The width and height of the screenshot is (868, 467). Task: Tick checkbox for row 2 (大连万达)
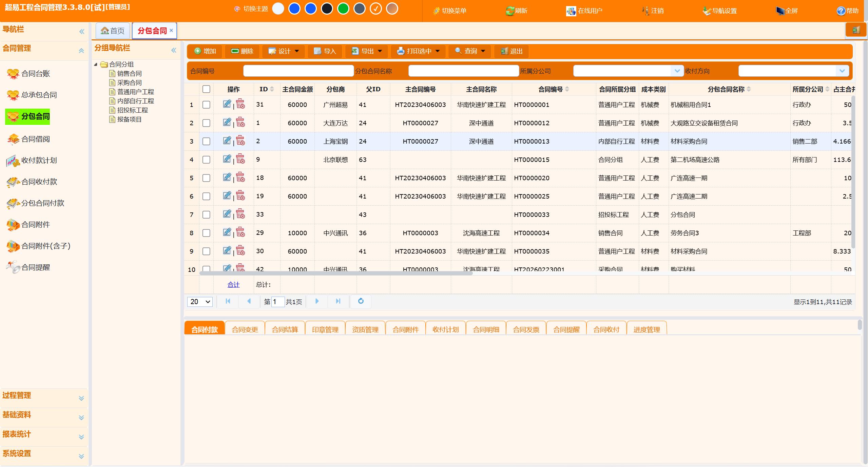point(206,123)
